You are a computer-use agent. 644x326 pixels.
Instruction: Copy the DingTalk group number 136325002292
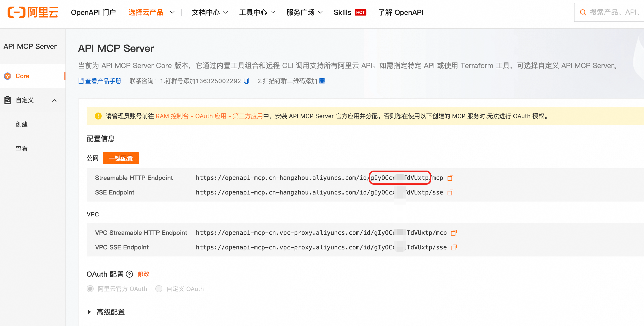pyautogui.click(x=246, y=81)
